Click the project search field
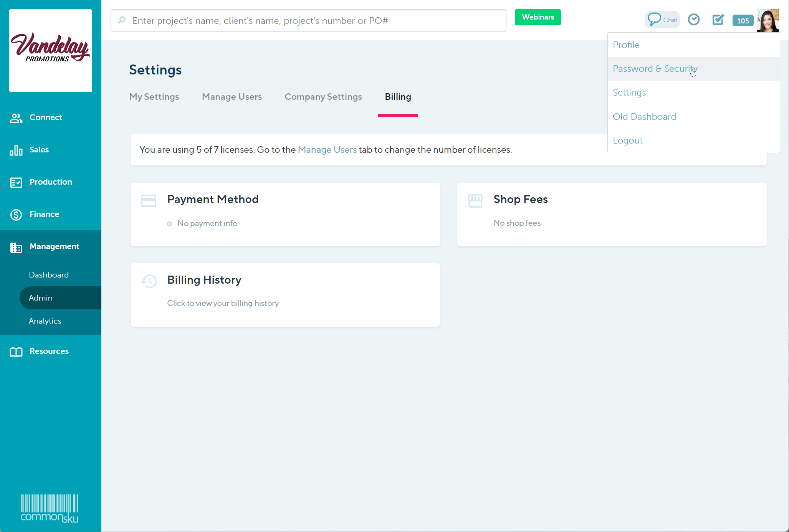The width and height of the screenshot is (789, 532). point(307,20)
